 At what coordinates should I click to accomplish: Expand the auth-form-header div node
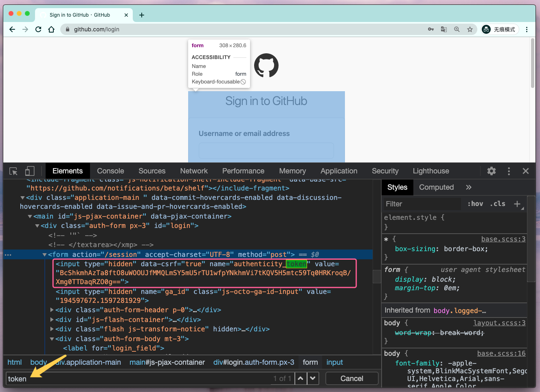tap(52, 310)
